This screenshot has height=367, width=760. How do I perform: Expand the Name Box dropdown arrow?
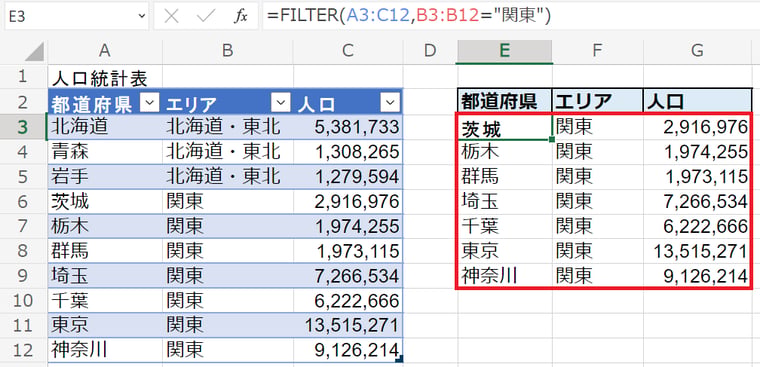[x=142, y=16]
